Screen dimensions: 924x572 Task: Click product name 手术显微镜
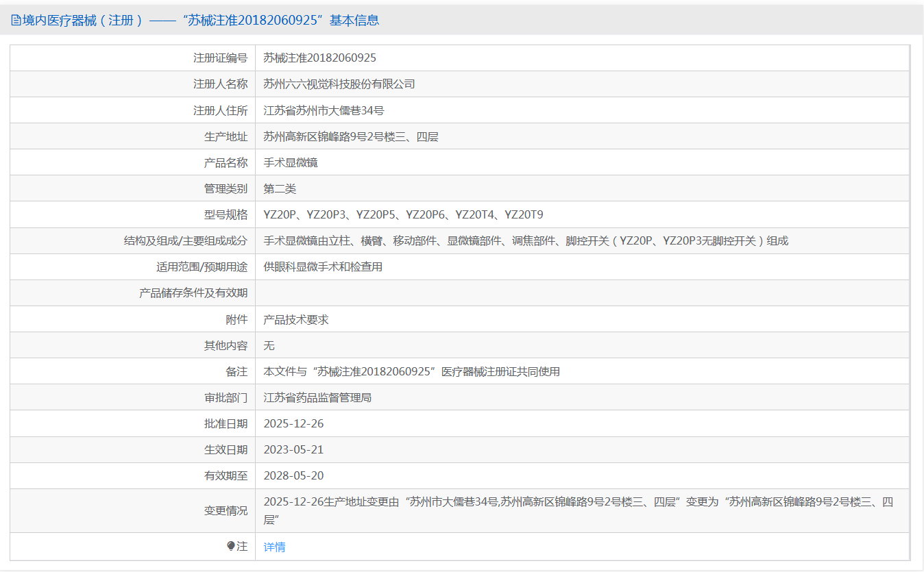tap(291, 162)
